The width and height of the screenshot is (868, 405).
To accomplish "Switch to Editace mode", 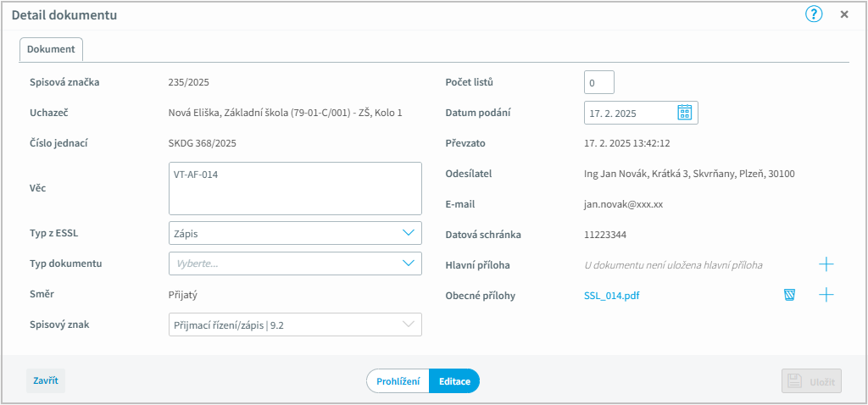I will coord(454,381).
